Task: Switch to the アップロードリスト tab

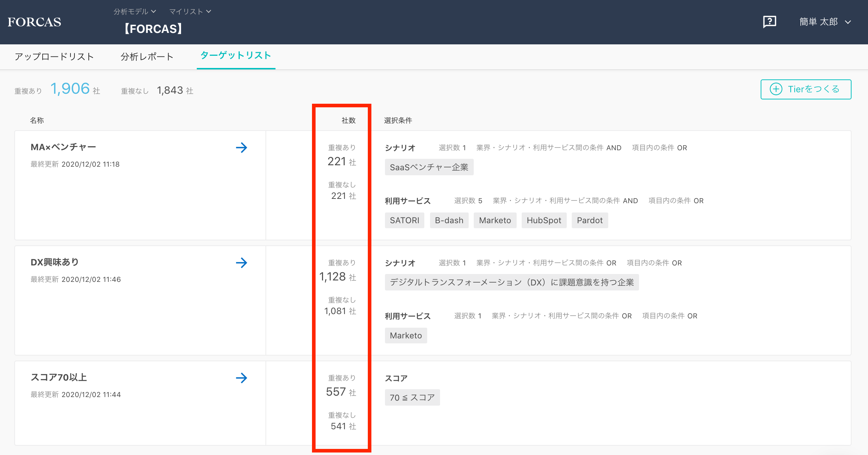Action: (x=54, y=57)
